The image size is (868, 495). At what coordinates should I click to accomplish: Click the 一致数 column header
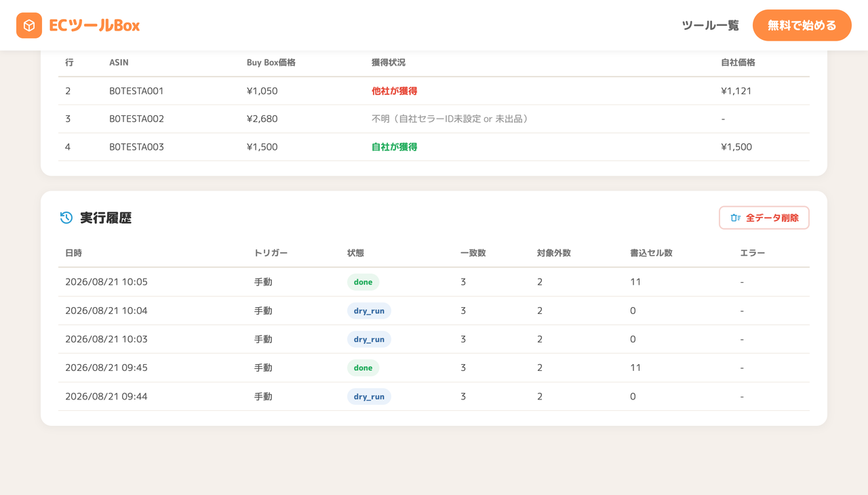tap(473, 253)
